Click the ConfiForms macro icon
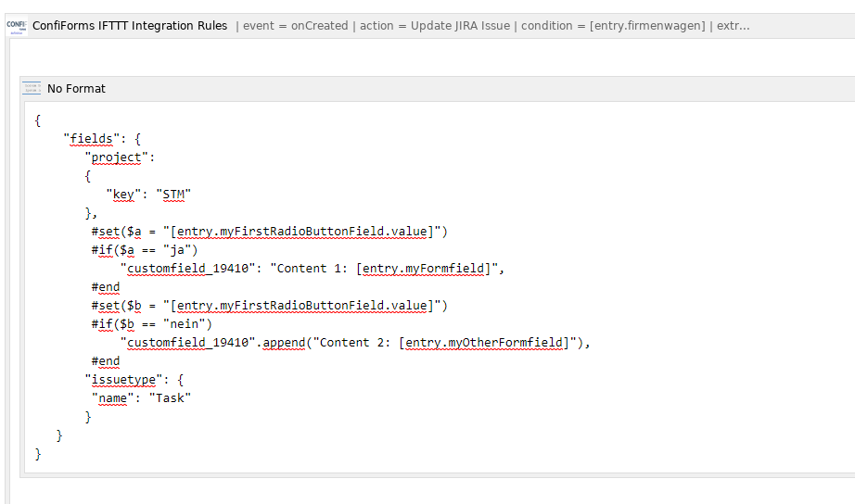This screenshot has width=855, height=504. pos(17,26)
